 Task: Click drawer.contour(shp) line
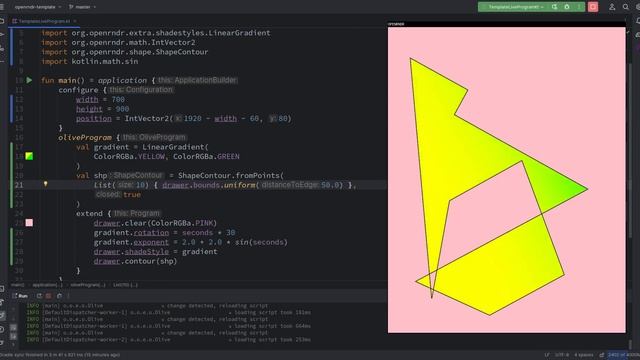135,261
